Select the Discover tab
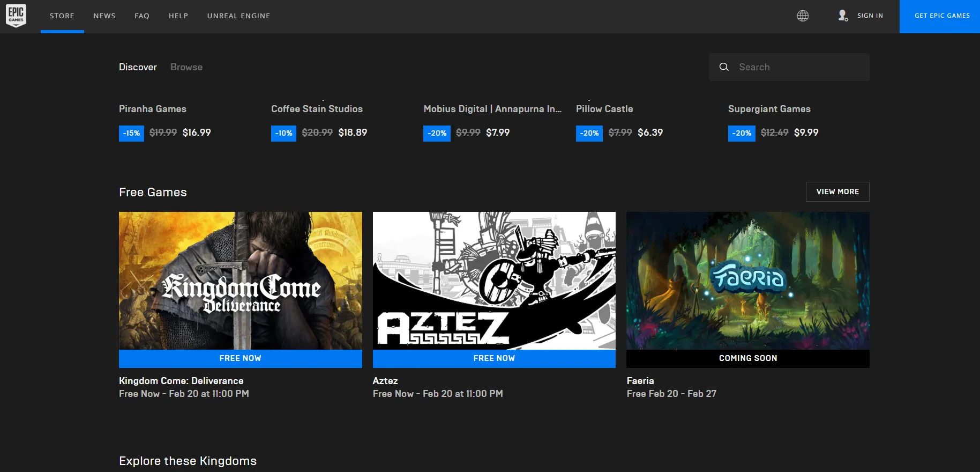Image resolution: width=980 pixels, height=472 pixels. 138,67
